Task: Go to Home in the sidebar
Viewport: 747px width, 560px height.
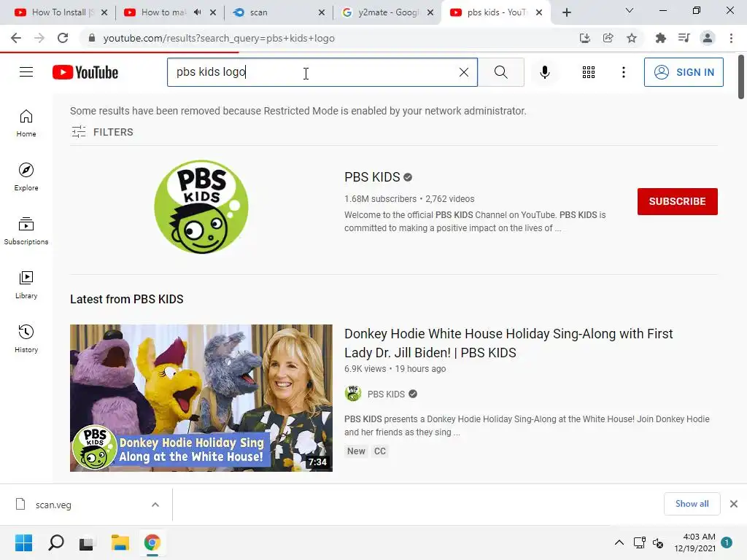Action: pyautogui.click(x=26, y=123)
